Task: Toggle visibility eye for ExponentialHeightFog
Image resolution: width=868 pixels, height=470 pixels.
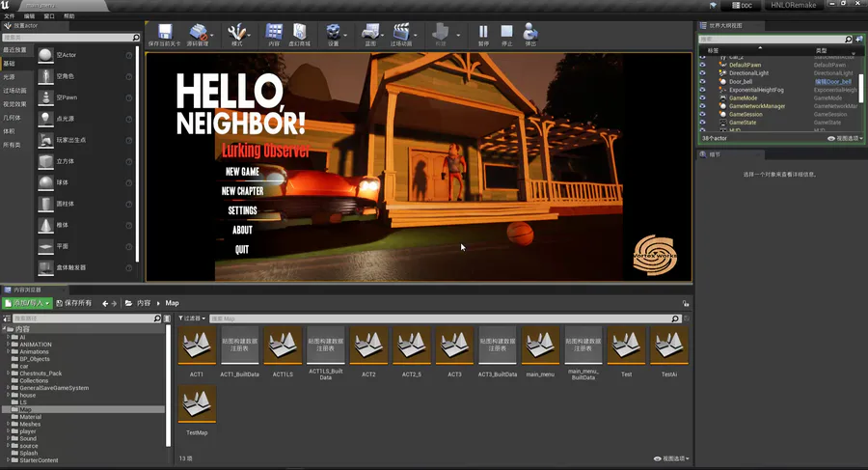Action: [x=702, y=90]
